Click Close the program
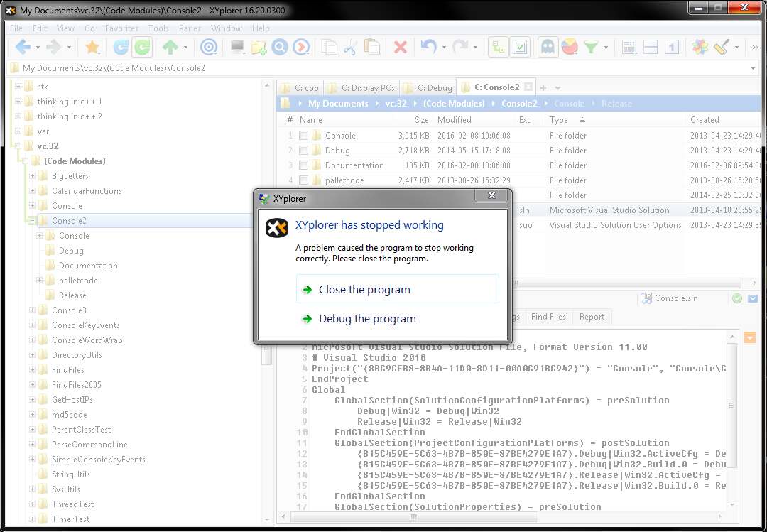The height and width of the screenshot is (532, 767). click(364, 290)
